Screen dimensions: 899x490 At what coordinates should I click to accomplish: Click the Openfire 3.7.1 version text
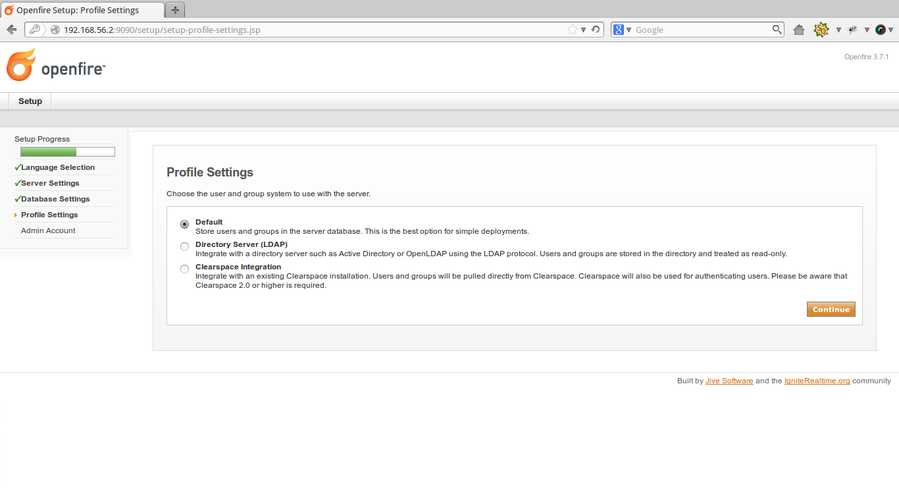(866, 57)
